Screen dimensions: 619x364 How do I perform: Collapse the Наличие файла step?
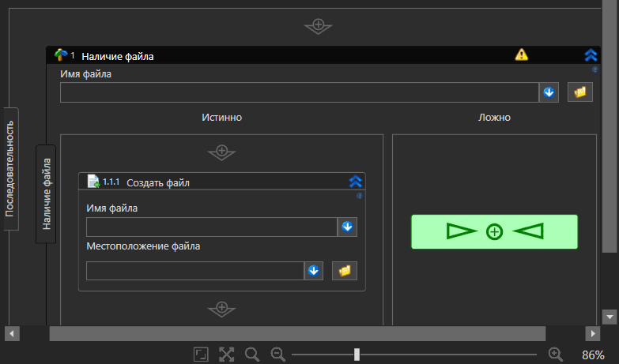click(x=591, y=55)
